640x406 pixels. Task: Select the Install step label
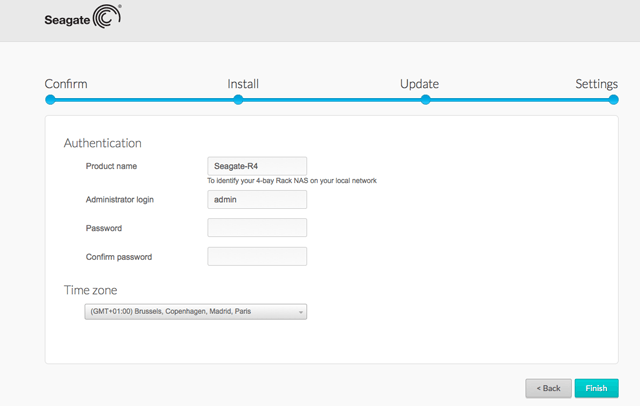coord(243,84)
